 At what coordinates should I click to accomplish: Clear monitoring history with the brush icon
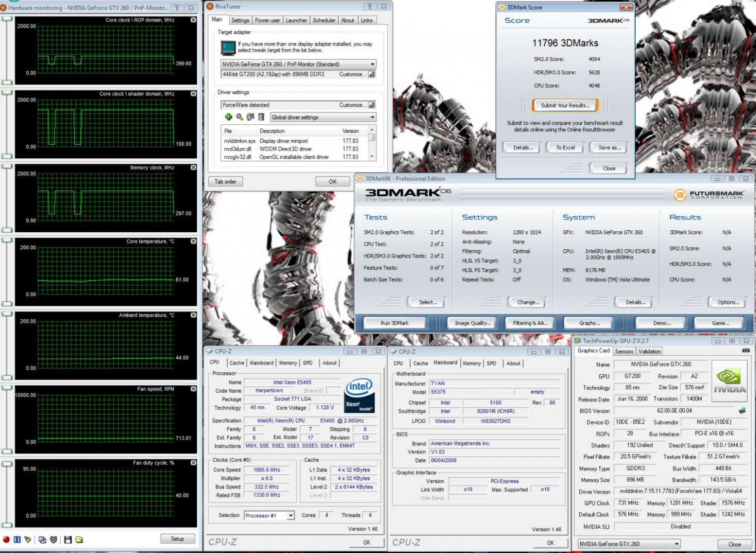click(x=28, y=539)
